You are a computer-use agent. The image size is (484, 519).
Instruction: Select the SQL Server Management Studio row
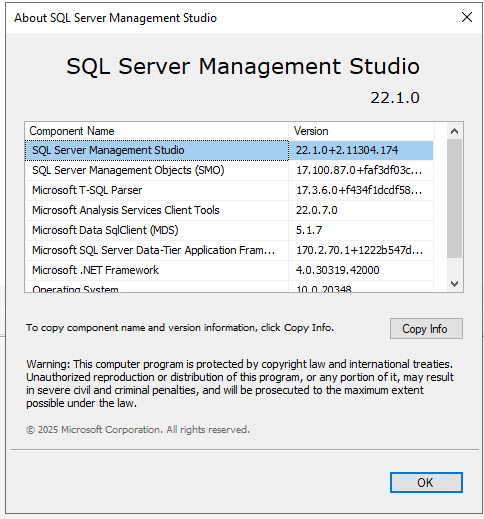[229, 150]
